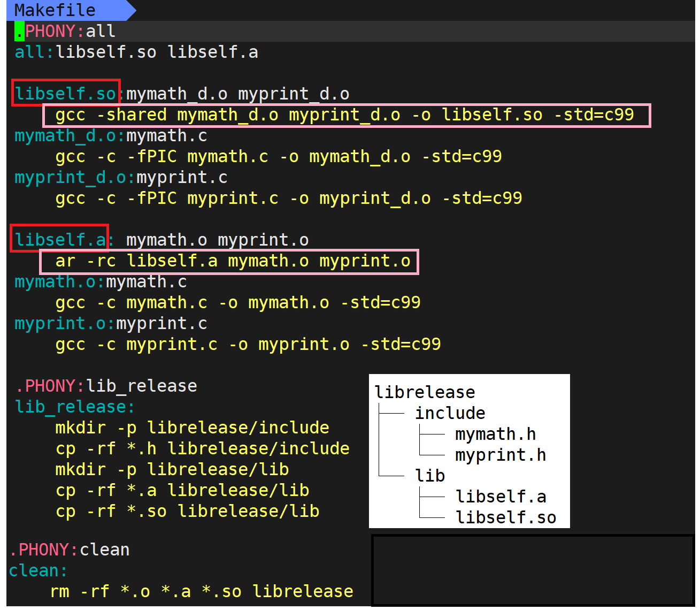Click the 'lib_release:' target line
700x610 pixels.
coord(75,407)
